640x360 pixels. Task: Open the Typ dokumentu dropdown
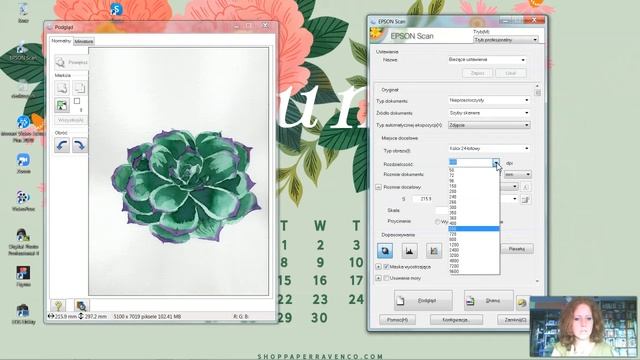click(x=489, y=100)
